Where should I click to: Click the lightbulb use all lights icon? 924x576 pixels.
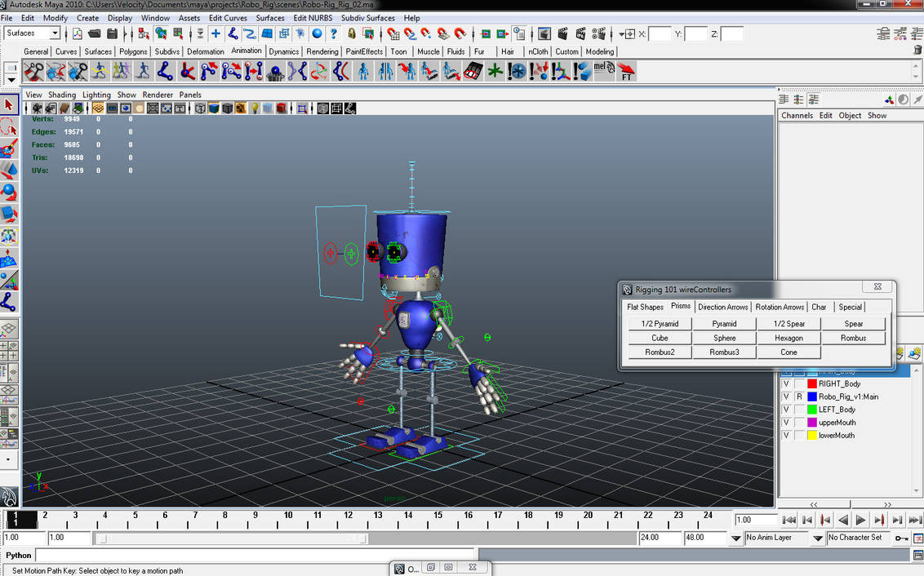click(255, 109)
